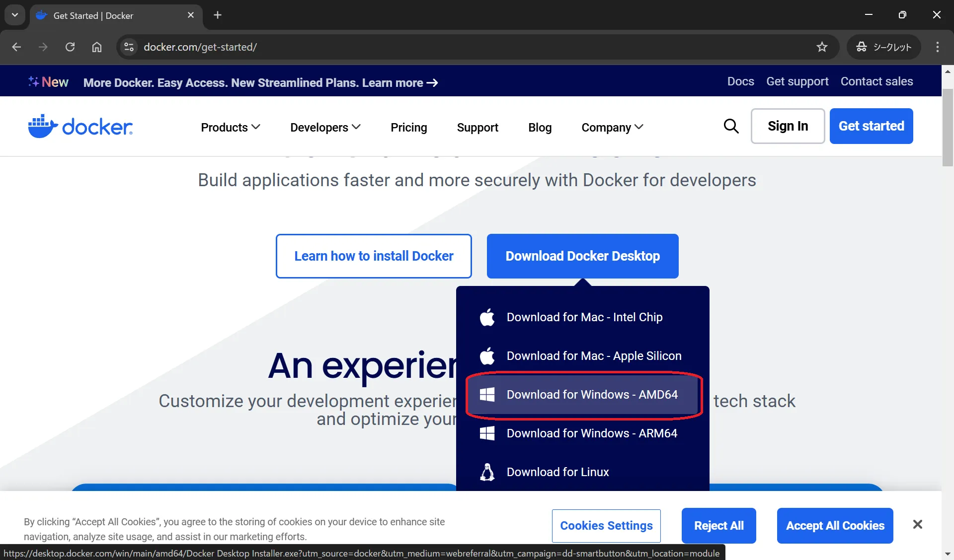Open a new tab with plus icon
This screenshot has width=954, height=560.
click(x=218, y=15)
